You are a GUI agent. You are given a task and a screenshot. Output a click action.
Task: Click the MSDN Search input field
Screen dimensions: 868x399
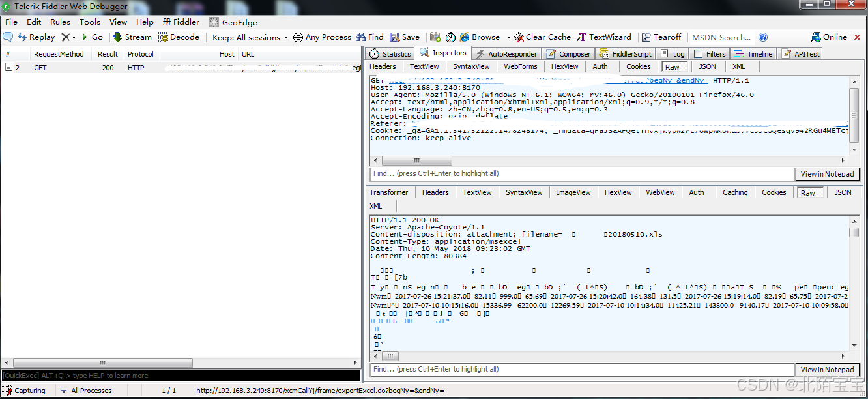tap(721, 37)
